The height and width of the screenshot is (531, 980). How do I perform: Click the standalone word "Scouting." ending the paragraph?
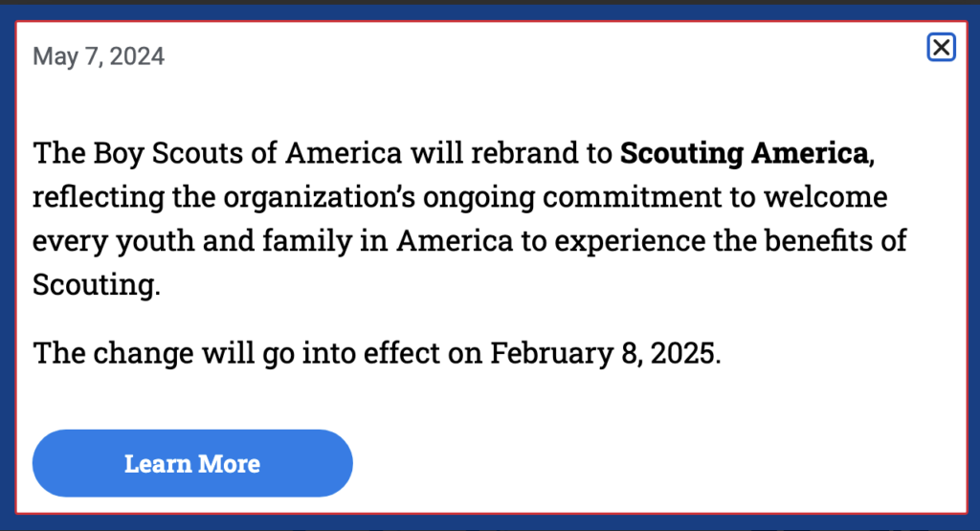93,285
